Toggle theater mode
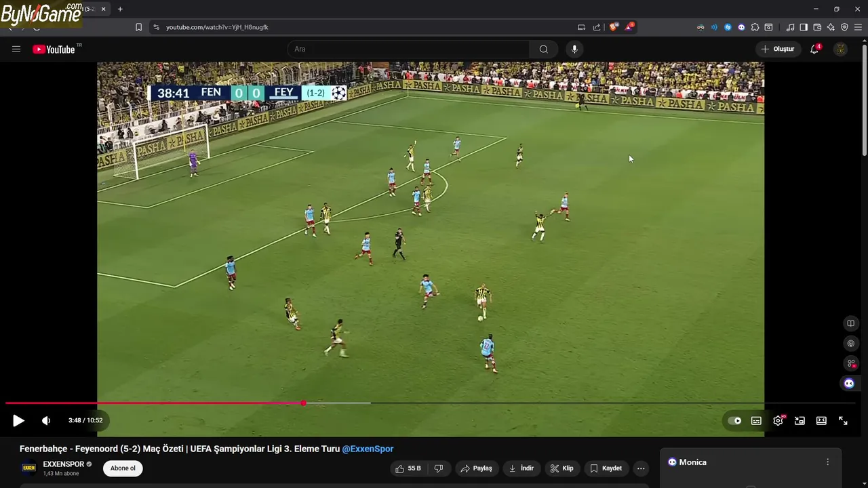The image size is (868, 488). click(821, 421)
